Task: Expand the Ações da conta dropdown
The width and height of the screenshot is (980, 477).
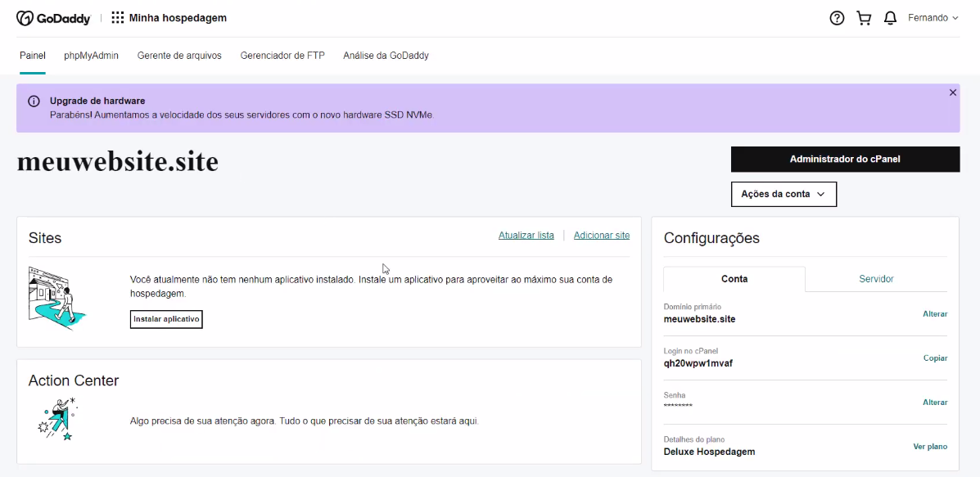Action: point(784,194)
